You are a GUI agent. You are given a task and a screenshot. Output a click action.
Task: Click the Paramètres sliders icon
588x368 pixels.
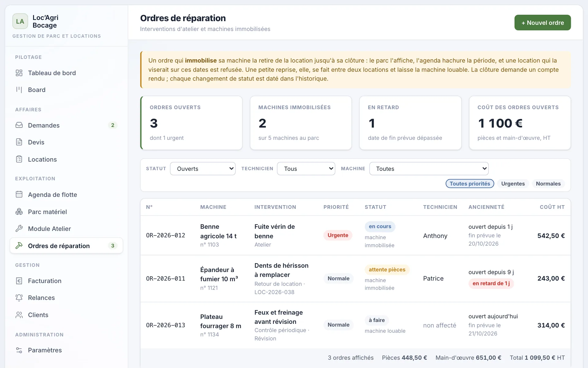pyautogui.click(x=19, y=350)
